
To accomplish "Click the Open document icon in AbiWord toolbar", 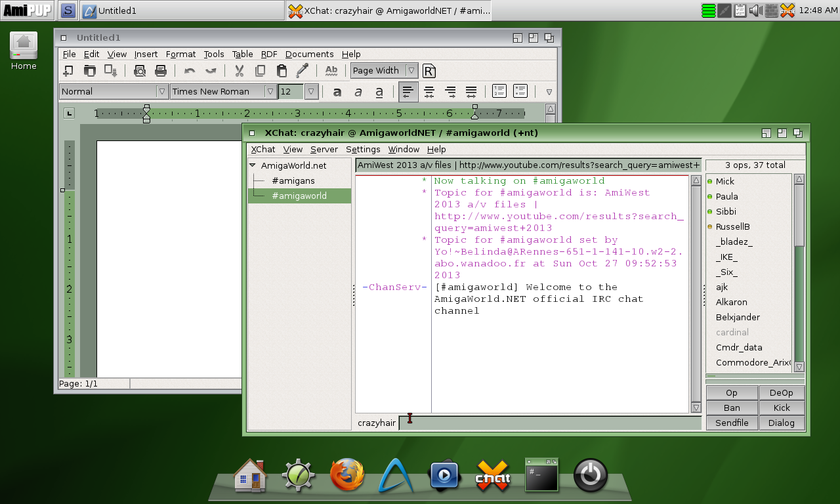I will 89,71.
